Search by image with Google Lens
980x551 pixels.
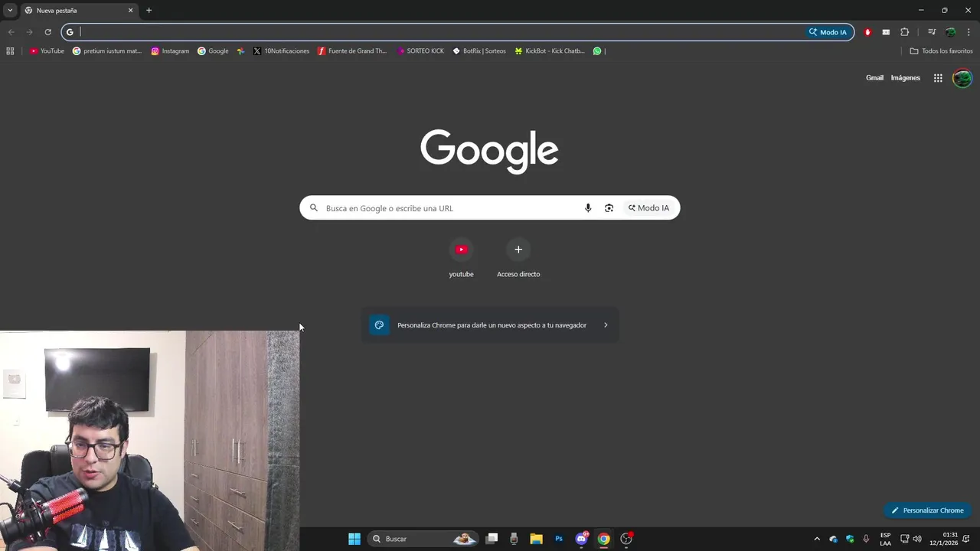(609, 208)
